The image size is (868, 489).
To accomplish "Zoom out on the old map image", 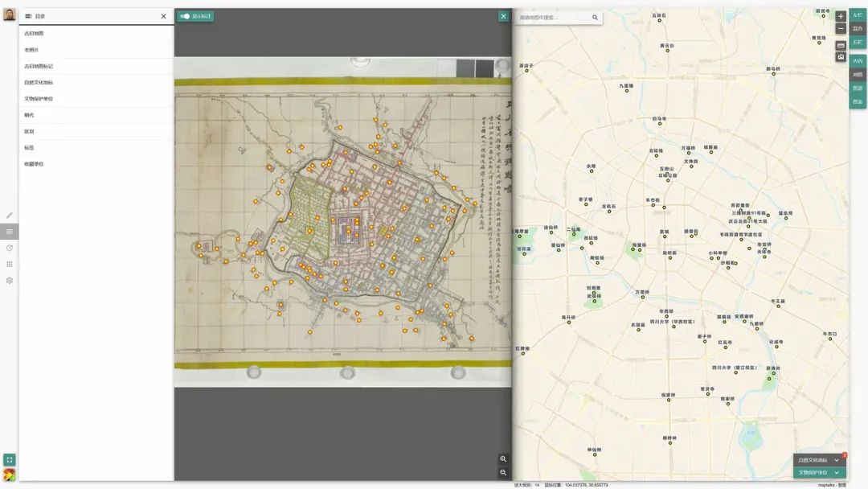I will 503,472.
